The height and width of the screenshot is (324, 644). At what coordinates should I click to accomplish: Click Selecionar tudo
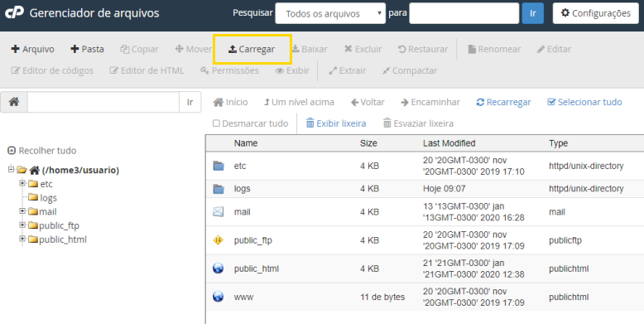584,102
